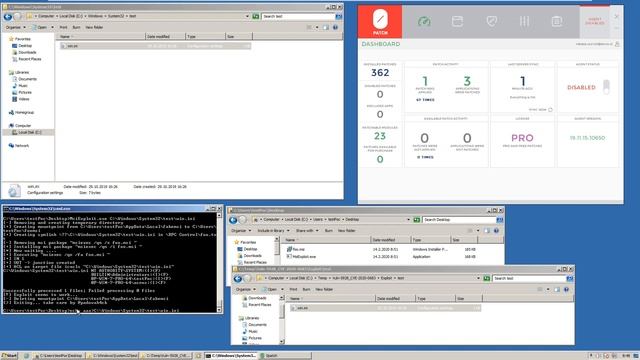Open Documents library in System32 window sidebar
The width and height of the screenshot is (640, 360).
coord(27,79)
